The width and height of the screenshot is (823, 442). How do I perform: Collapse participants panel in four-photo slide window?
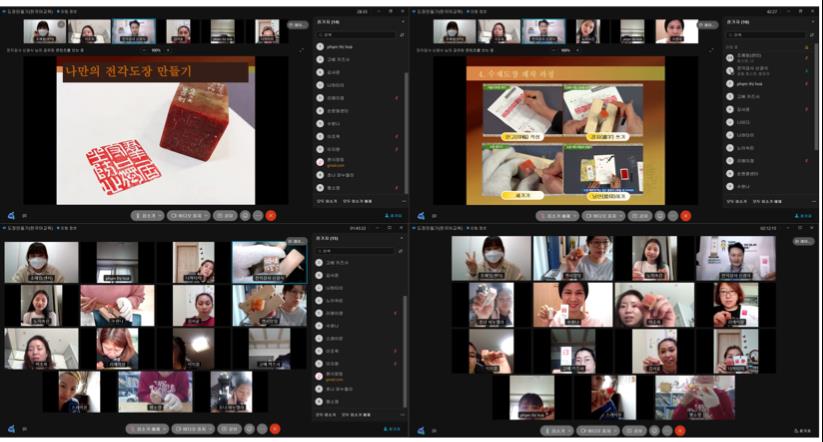pos(813,22)
